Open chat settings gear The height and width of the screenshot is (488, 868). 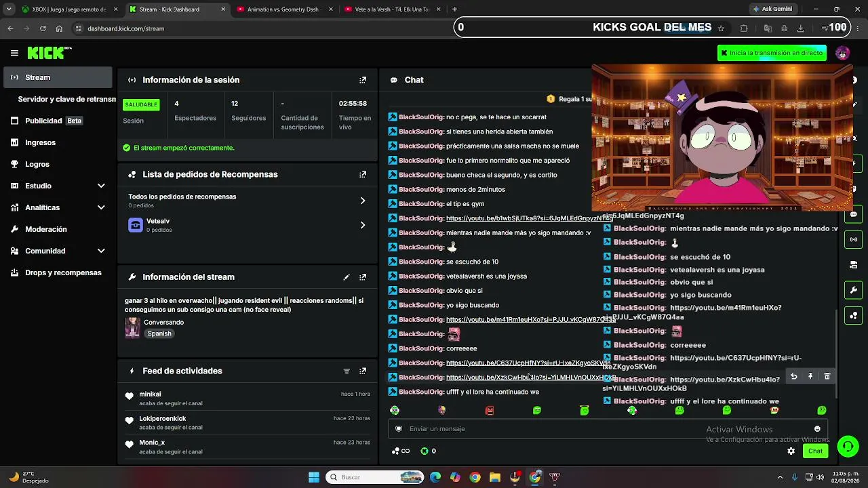[x=791, y=451]
